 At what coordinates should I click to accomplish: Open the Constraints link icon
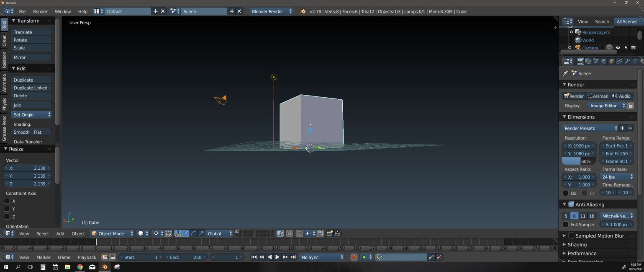tap(619, 61)
